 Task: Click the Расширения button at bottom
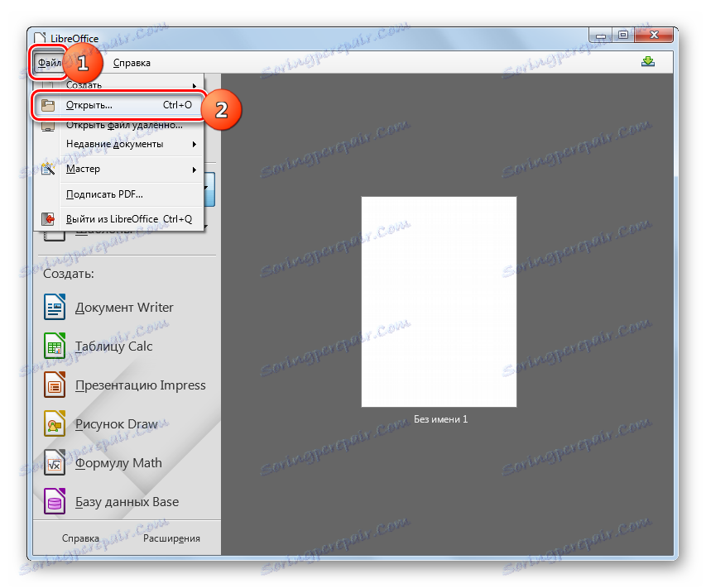click(x=171, y=538)
